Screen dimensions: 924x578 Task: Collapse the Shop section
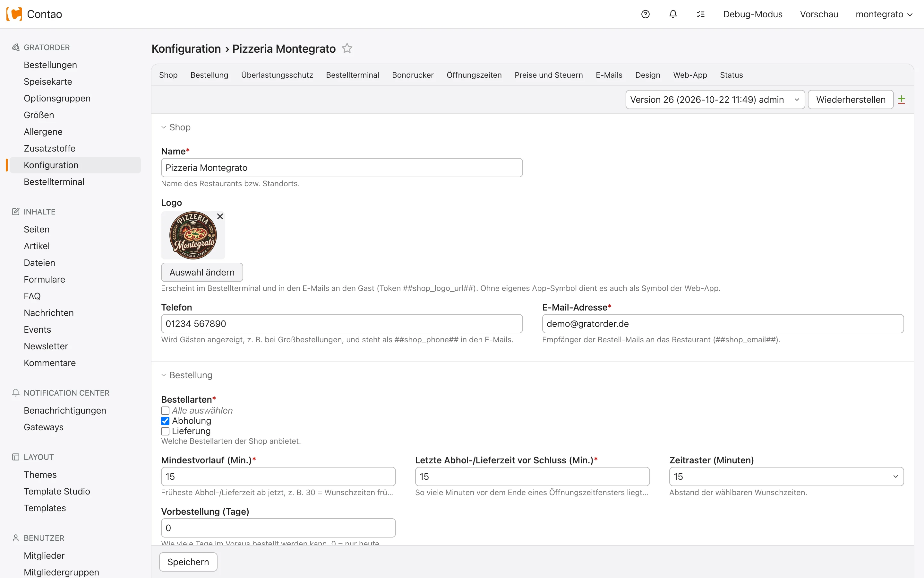click(175, 127)
